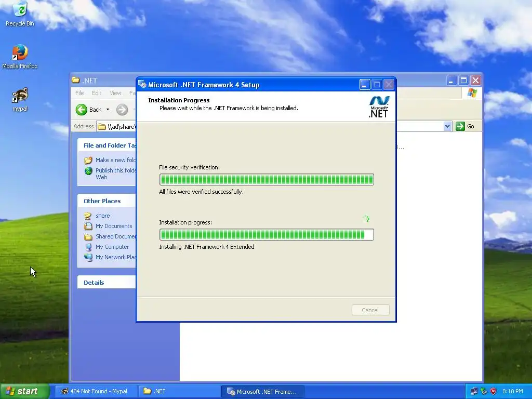
Task: Click 'Installing .NET Framework 4 Extended' status text
Action: pyautogui.click(x=207, y=247)
